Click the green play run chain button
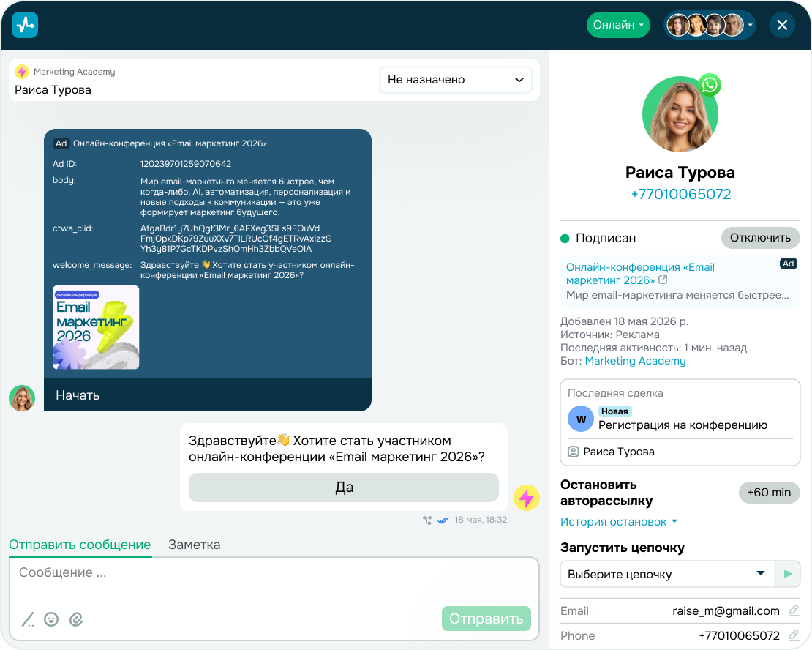This screenshot has height=650, width=812. pyautogui.click(x=787, y=575)
